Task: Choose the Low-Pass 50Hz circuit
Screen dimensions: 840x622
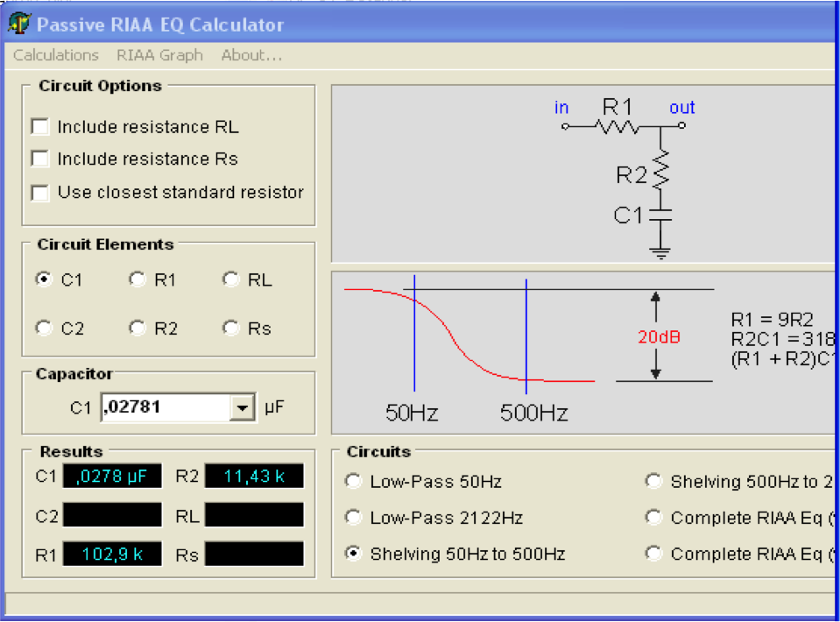Action: click(x=354, y=481)
